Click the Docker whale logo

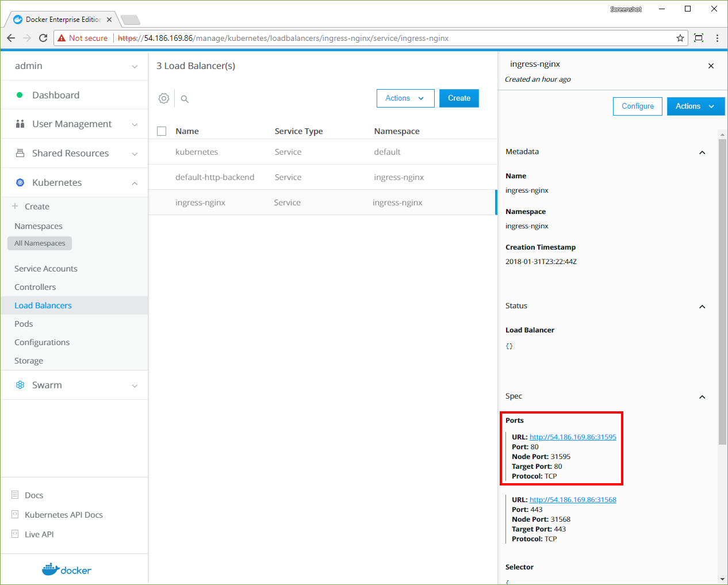[x=67, y=569]
